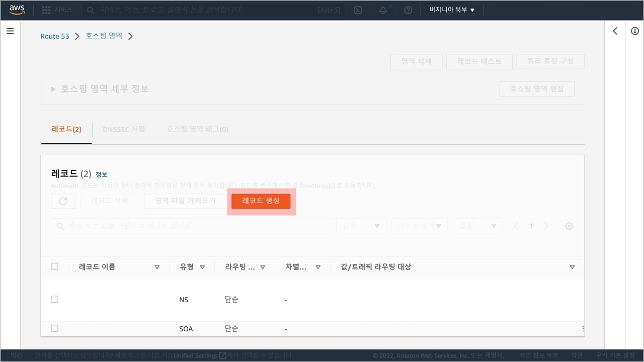Open the 호스팅 영역 breadcrumb link
The image size is (644, 362).
tap(104, 36)
